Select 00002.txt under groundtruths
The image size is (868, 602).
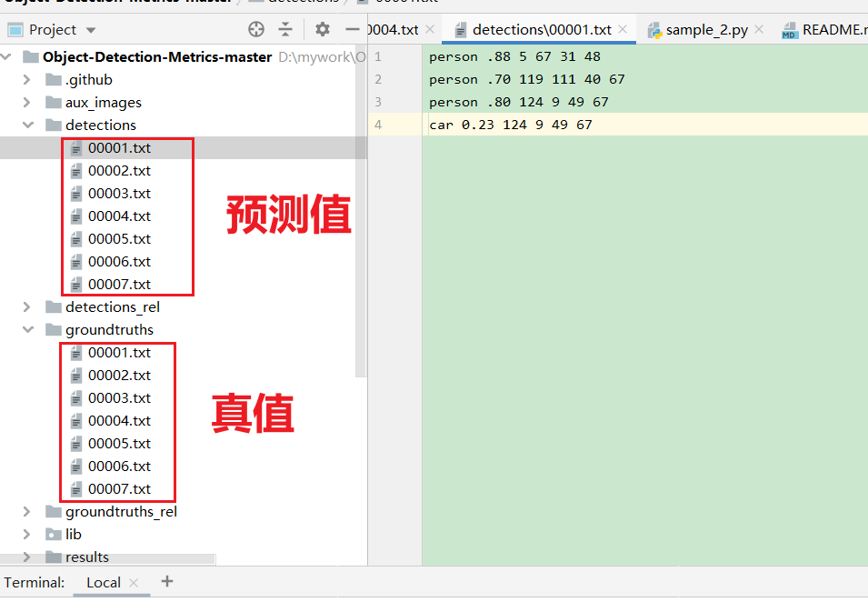[120, 375]
